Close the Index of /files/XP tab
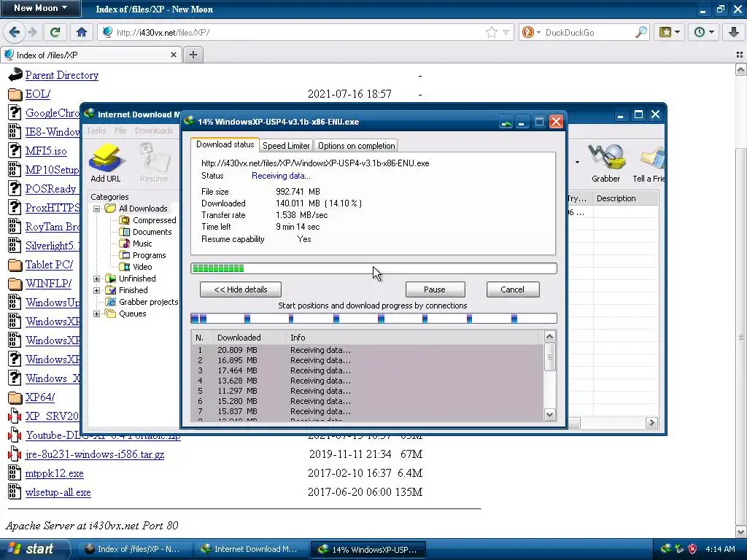Screen dimensions: 747x560 174,55
